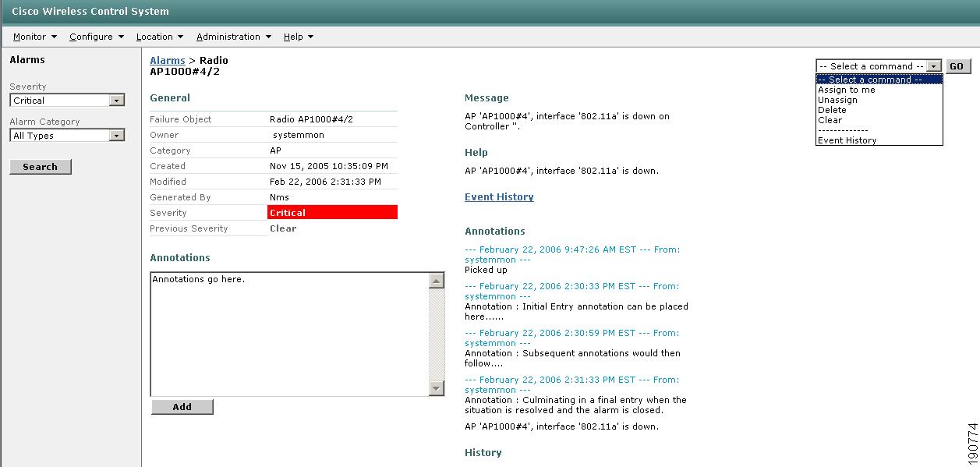Choose Assign to me from command list

tap(847, 90)
